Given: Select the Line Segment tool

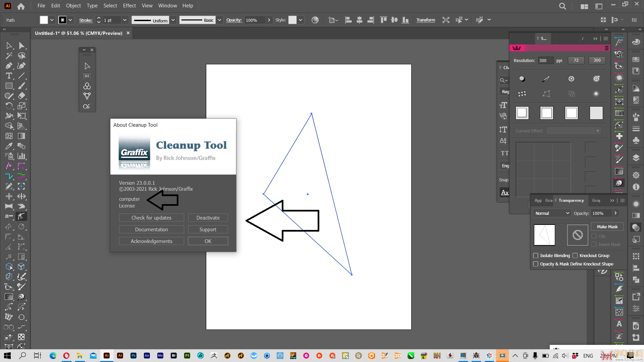Looking at the screenshot, I should tap(22, 76).
